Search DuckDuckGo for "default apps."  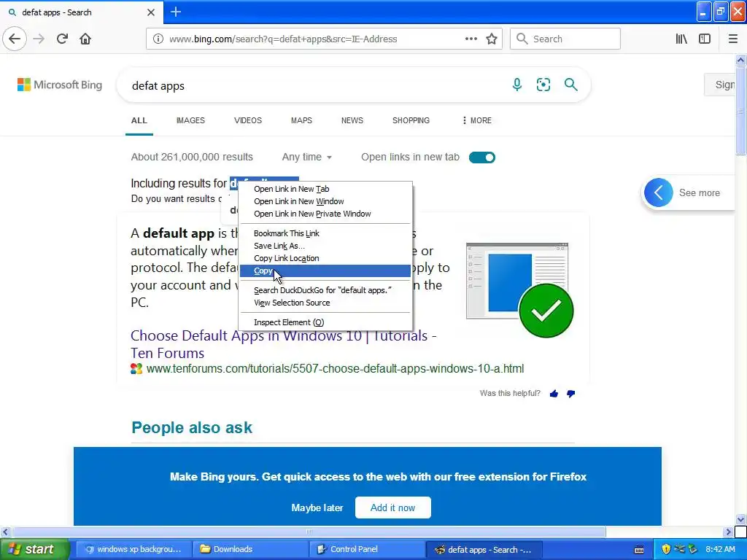tap(325, 290)
